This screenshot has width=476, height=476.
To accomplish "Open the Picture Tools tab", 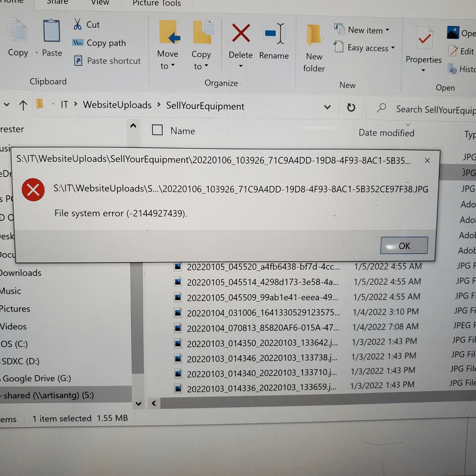I will coord(157,3).
